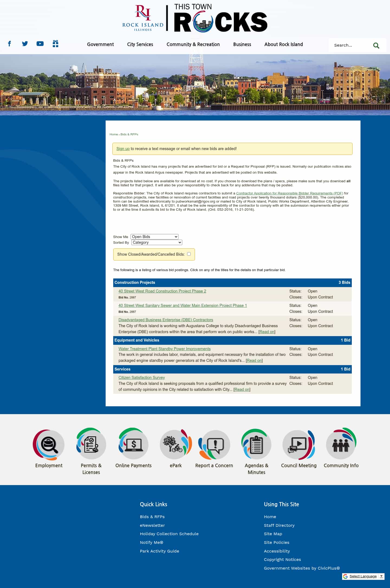This screenshot has height=588, width=390.
Task: Open the Community & Recreation menu
Action: click(x=193, y=44)
